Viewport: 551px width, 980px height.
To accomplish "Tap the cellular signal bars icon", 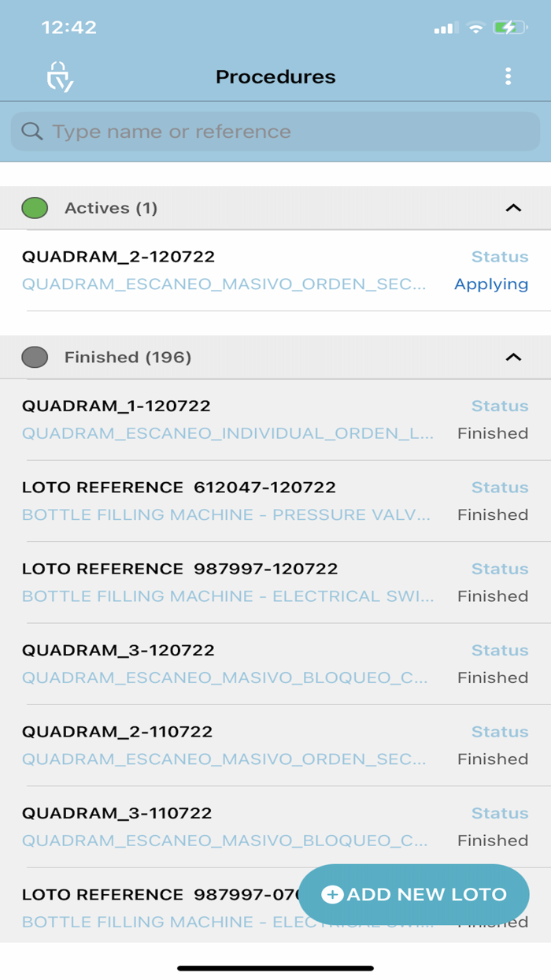I will point(443,27).
